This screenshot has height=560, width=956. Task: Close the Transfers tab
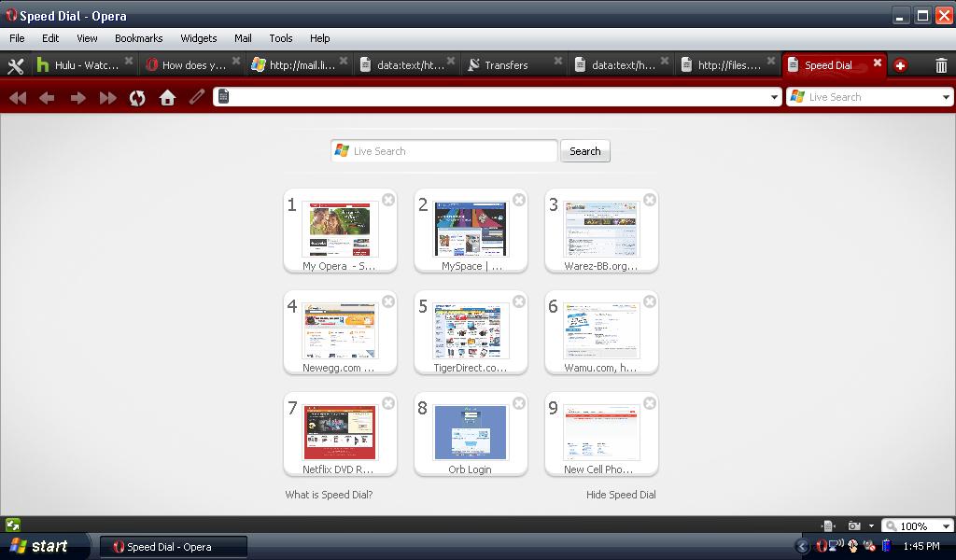(558, 61)
